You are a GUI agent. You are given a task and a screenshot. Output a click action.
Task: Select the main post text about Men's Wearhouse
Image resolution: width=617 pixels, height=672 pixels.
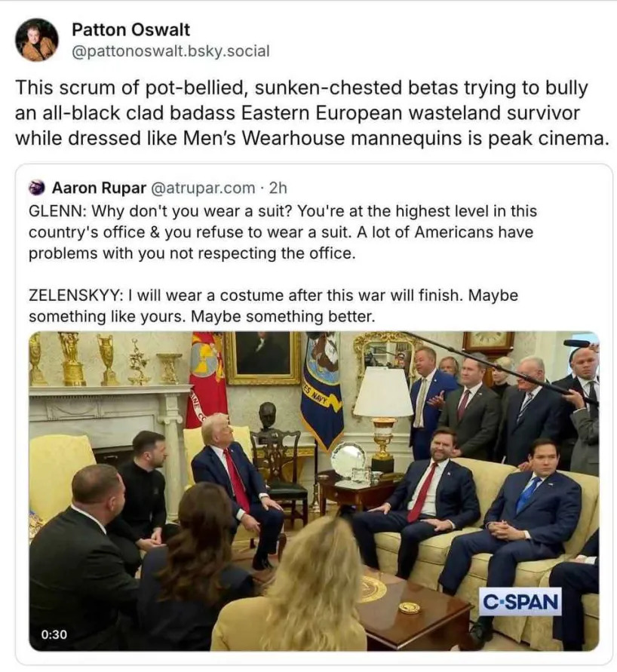pyautogui.click(x=312, y=112)
